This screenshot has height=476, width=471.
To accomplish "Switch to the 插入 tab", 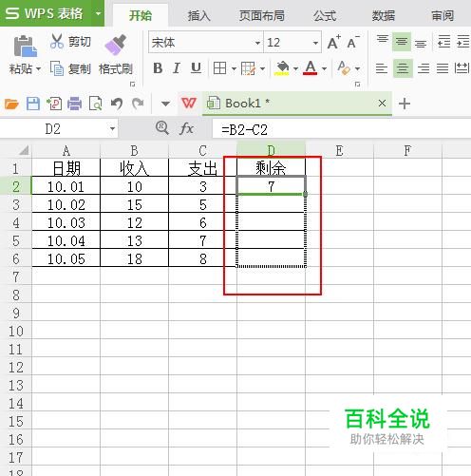I will tap(198, 15).
